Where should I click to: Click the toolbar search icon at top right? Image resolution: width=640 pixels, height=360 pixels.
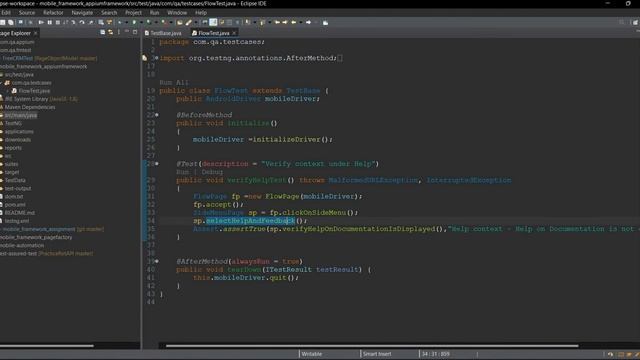622,22
